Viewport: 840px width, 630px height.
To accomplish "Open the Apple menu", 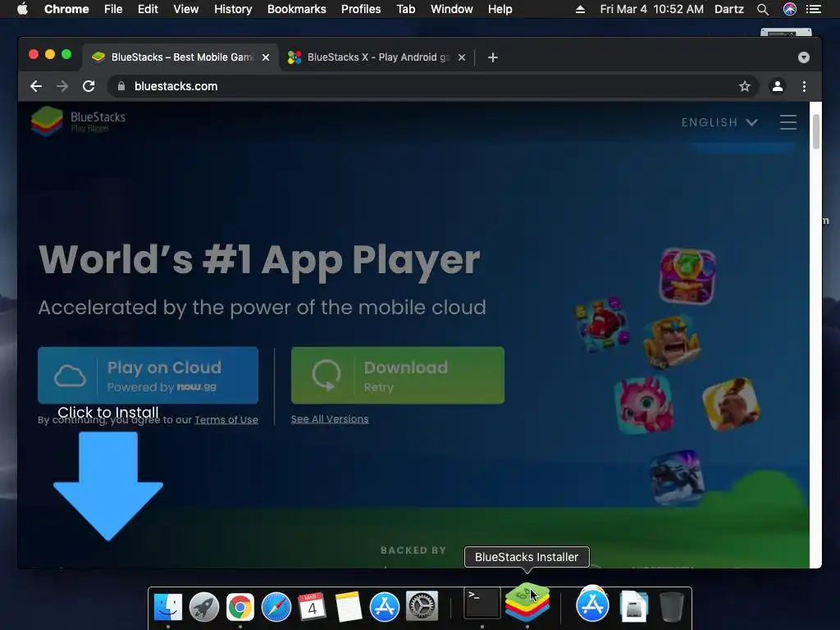I will 22,9.
